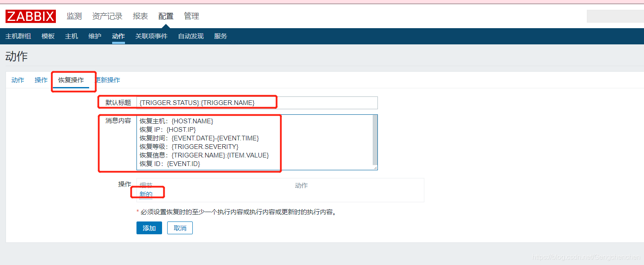
Task: Click the 恢复主机：{HOST.NAME} line
Action: [x=177, y=121]
